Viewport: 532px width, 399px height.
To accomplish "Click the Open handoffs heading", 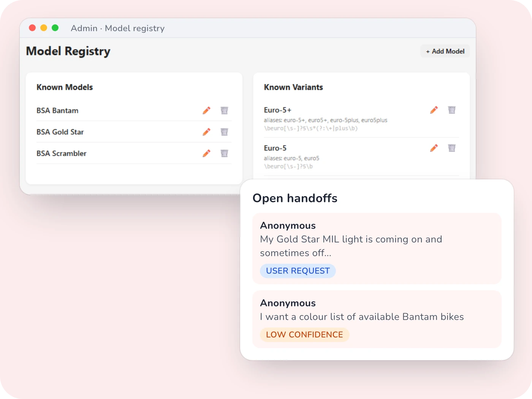I will pos(295,198).
